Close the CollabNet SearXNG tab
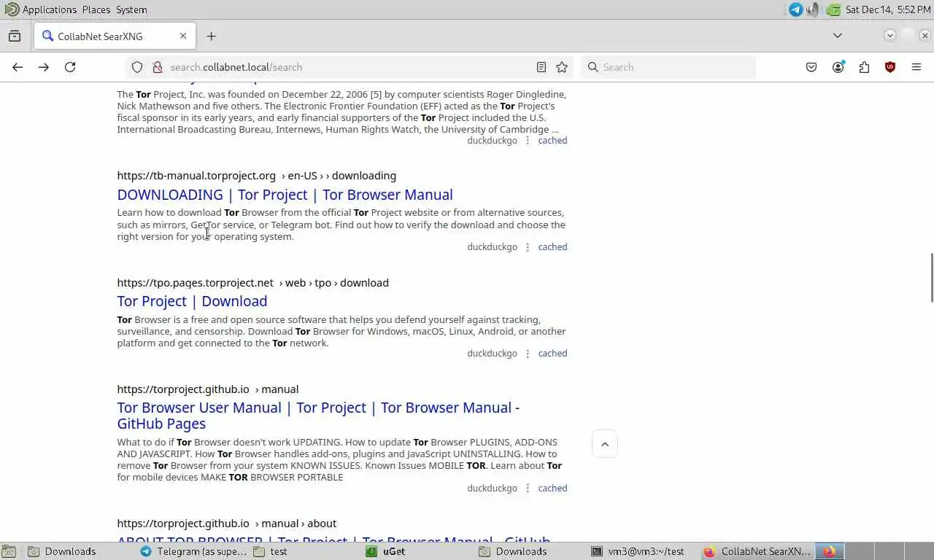Image resolution: width=934 pixels, height=560 pixels. click(183, 36)
